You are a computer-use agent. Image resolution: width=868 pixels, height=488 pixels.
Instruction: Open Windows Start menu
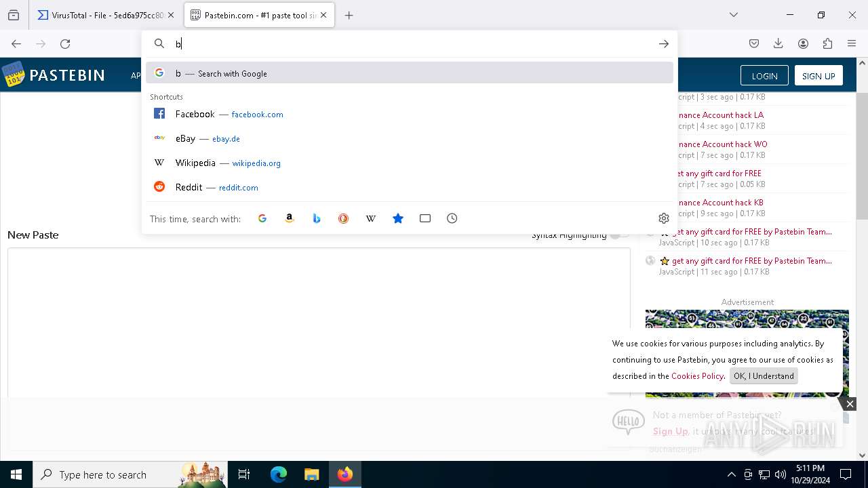pyautogui.click(x=16, y=474)
